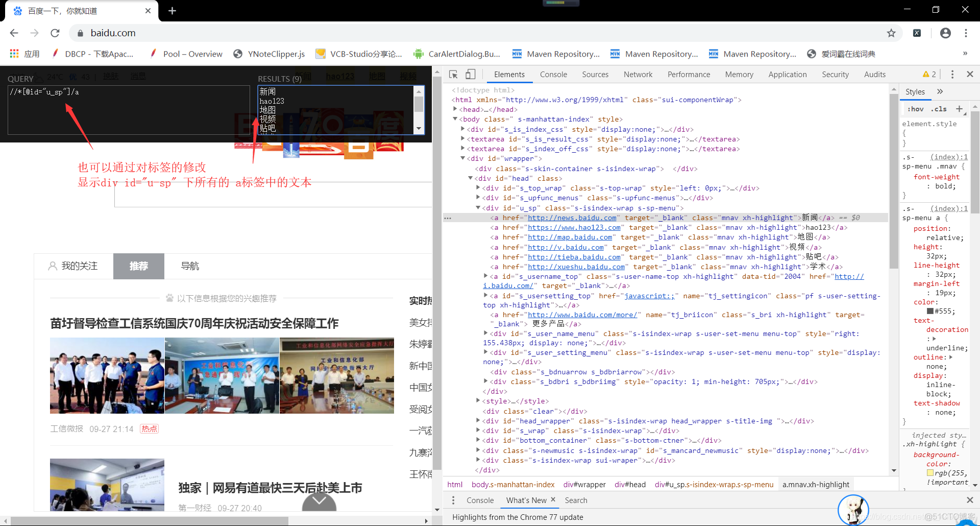Activate the DevTools inspect element picker
980x526 pixels.
coord(453,75)
